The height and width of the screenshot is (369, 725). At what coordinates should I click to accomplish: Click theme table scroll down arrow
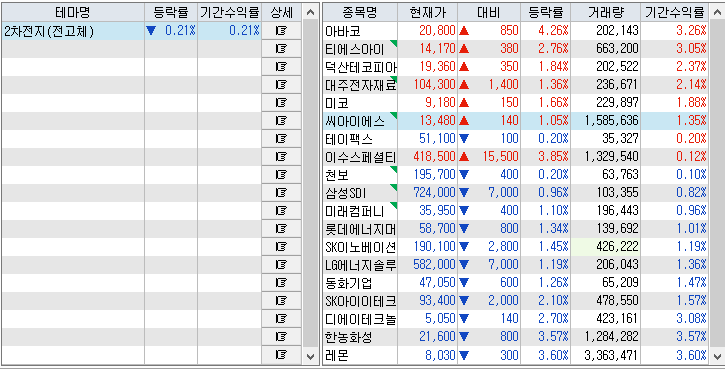pos(310,356)
